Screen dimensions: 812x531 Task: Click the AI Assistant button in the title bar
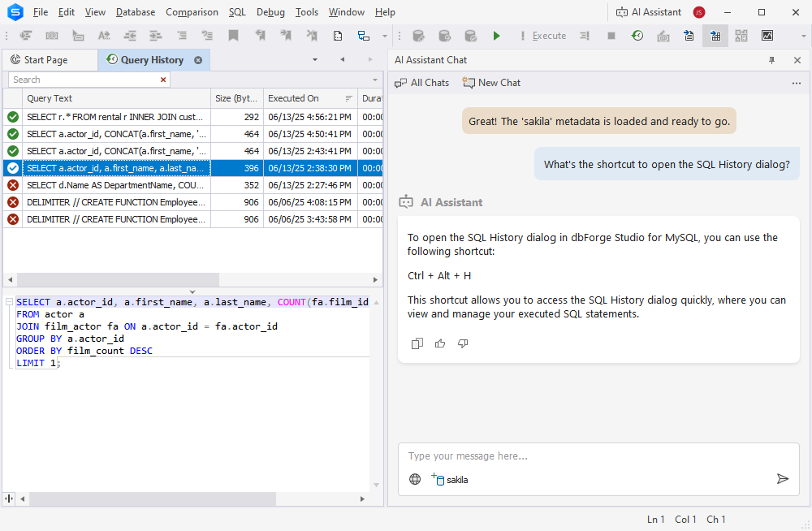(648, 12)
